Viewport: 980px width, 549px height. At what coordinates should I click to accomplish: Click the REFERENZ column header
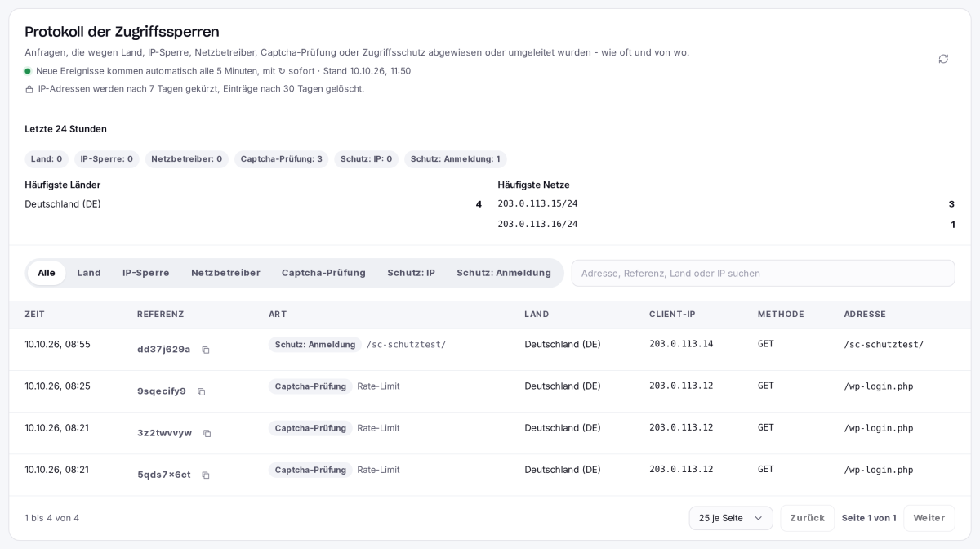tap(161, 315)
